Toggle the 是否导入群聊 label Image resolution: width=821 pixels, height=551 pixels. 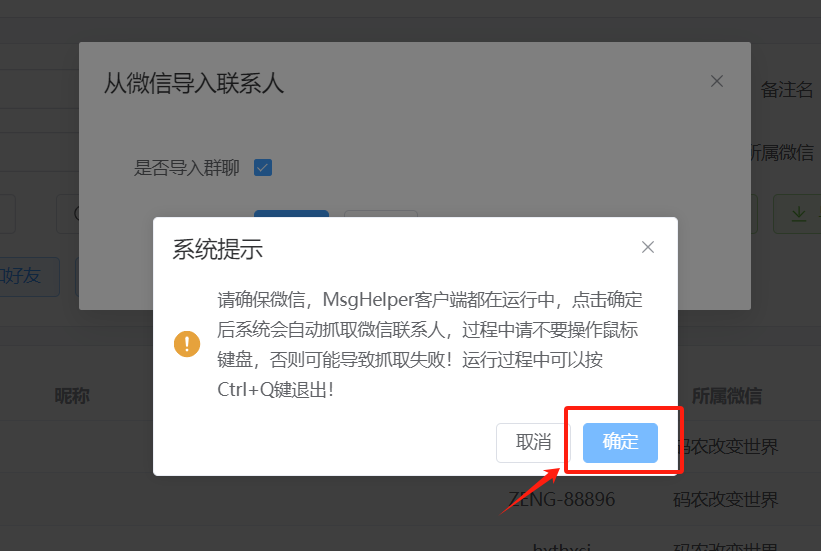186,168
